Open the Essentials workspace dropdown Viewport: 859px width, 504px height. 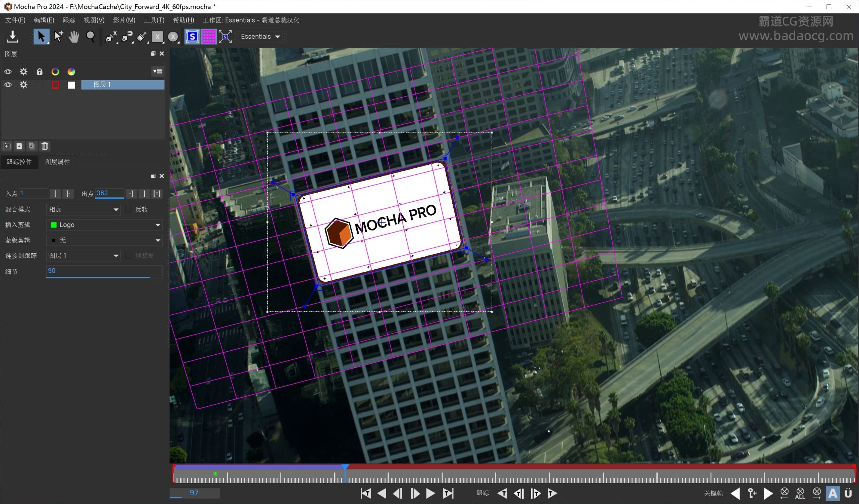tap(261, 37)
